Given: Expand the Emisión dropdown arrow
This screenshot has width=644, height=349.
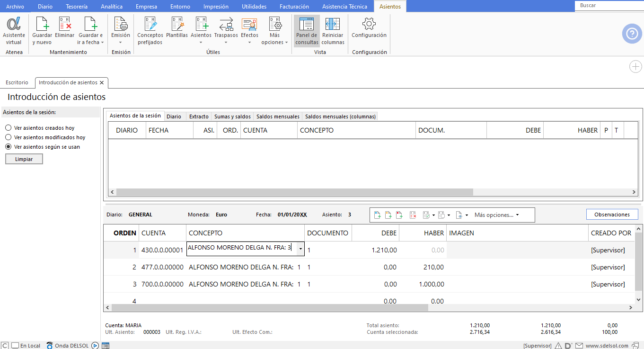Looking at the screenshot, I should pyautogui.click(x=121, y=42).
